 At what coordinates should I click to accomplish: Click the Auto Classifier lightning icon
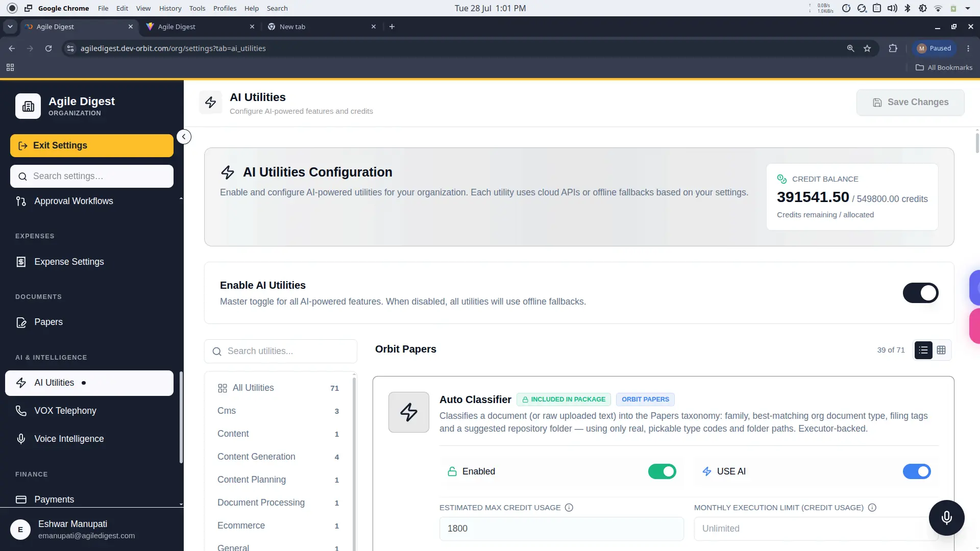tap(409, 412)
